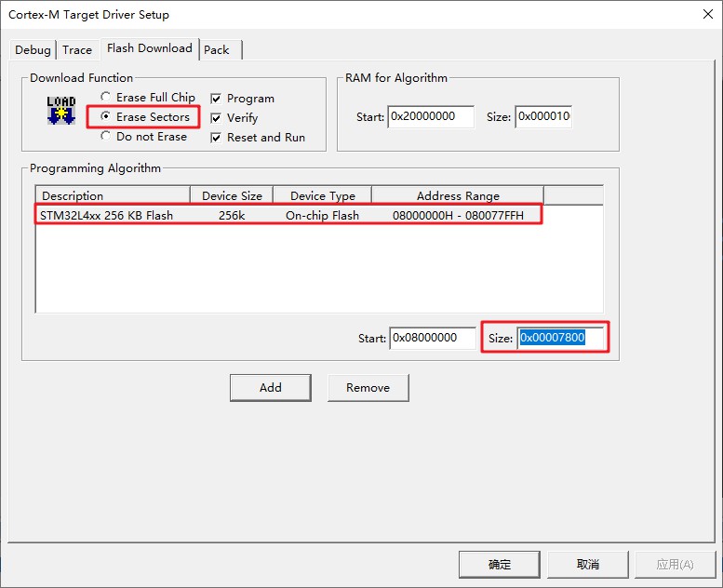Screen dimensions: 723x588
Task: Click the Device Type column header
Action: pos(323,195)
